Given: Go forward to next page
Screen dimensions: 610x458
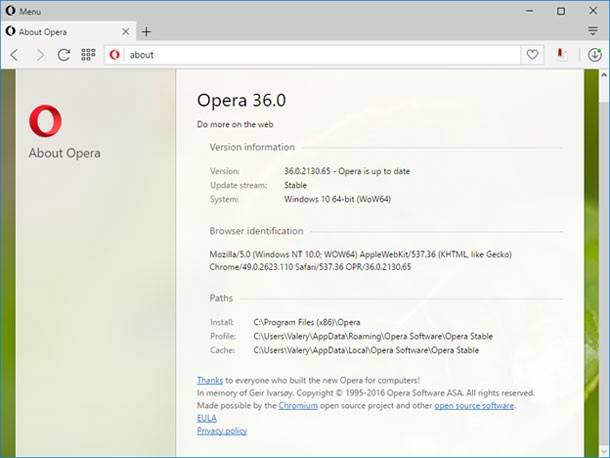Looking at the screenshot, I should 40,55.
